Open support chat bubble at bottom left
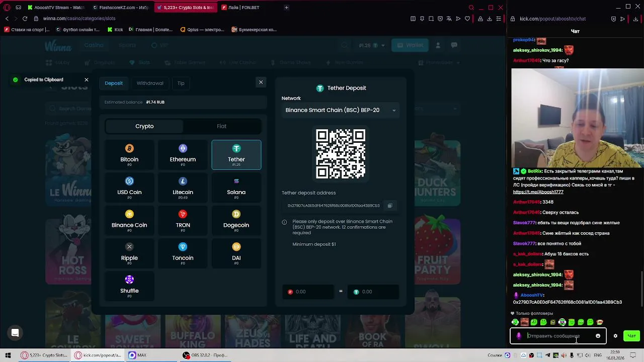The height and width of the screenshot is (362, 644). 15,333
